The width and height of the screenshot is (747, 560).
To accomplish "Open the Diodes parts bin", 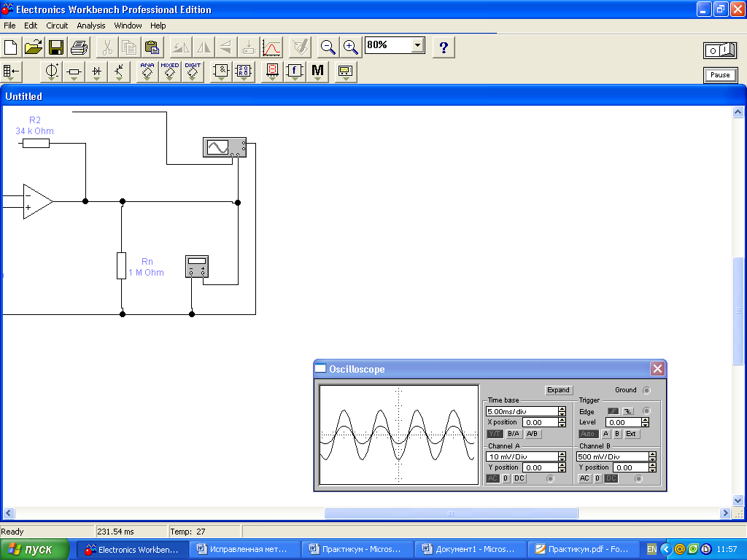I will coord(96,71).
